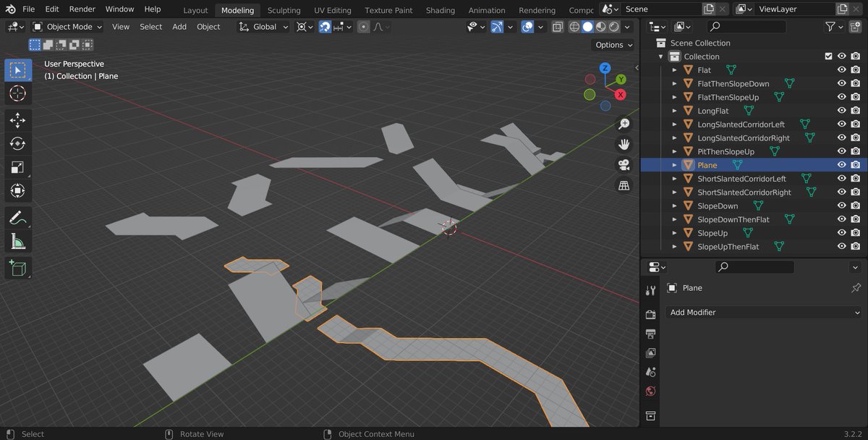The image size is (868, 440).
Task: Toggle camera view icon
Action: pos(624,165)
